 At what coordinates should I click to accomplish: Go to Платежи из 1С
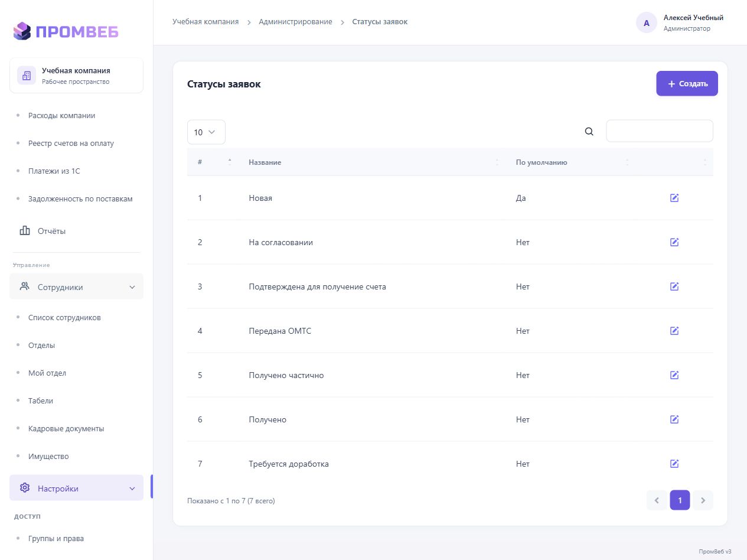click(x=54, y=171)
